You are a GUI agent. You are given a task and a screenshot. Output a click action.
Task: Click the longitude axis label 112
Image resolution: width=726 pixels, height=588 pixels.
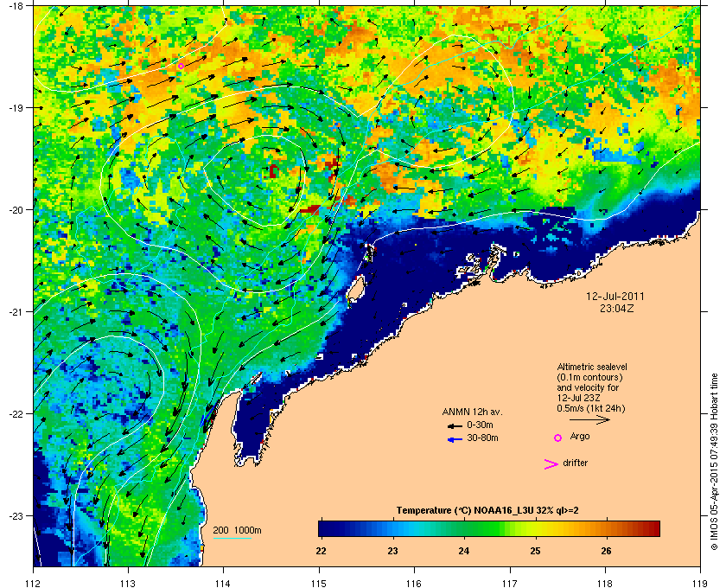(34, 583)
